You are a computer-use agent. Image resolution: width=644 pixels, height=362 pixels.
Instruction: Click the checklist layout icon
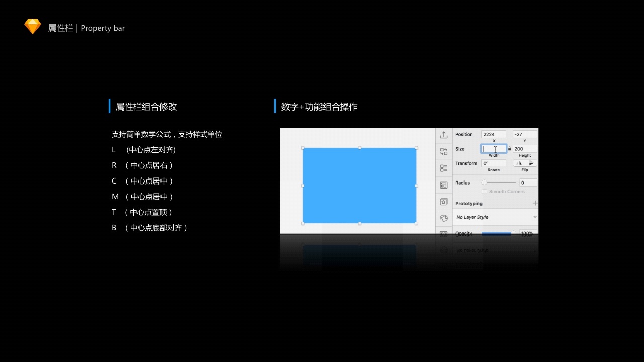point(444,168)
